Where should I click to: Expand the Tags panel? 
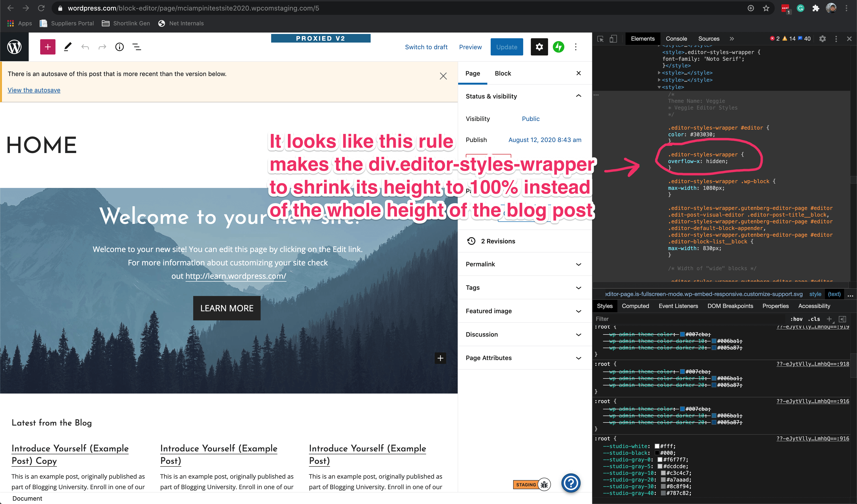click(578, 288)
